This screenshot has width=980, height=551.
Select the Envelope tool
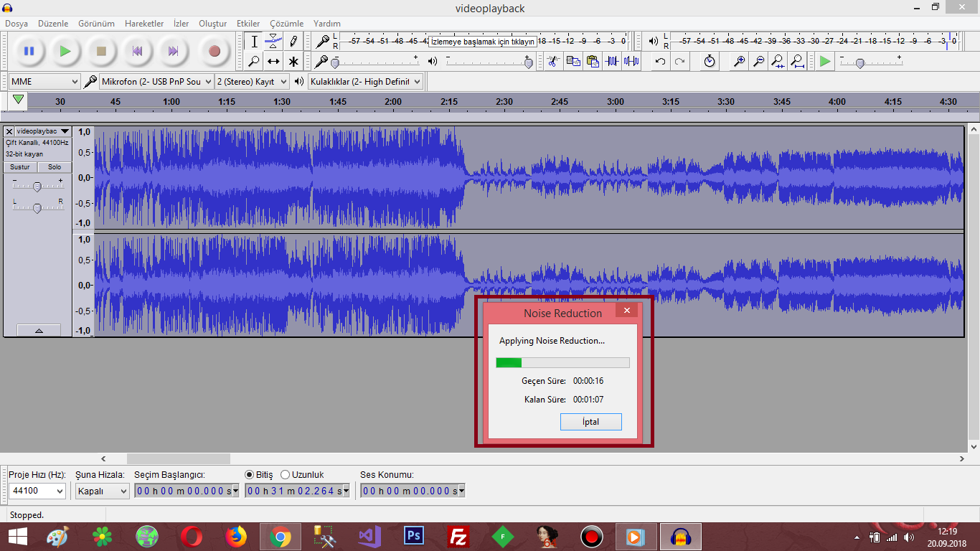coord(273,41)
